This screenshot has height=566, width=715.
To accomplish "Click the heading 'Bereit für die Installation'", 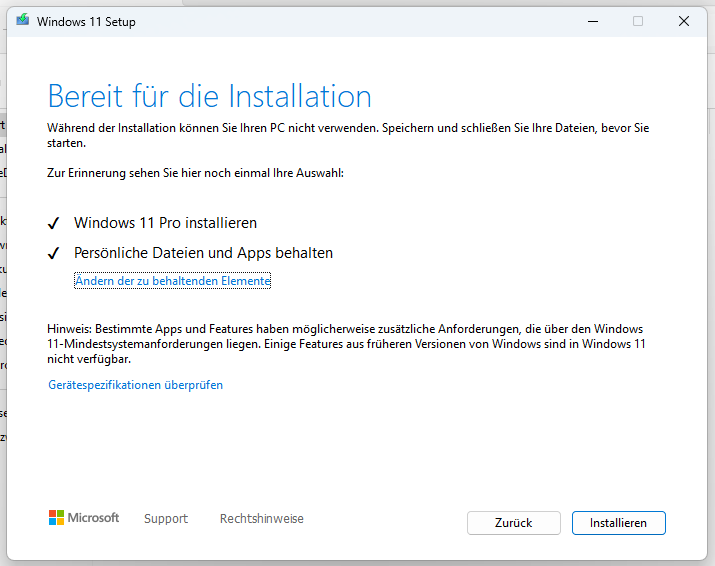I will (x=210, y=96).
